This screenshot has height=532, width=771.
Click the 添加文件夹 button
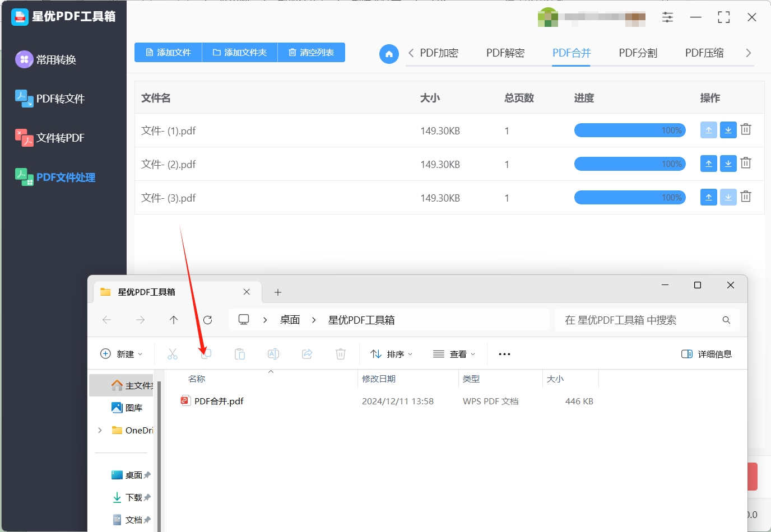point(240,52)
